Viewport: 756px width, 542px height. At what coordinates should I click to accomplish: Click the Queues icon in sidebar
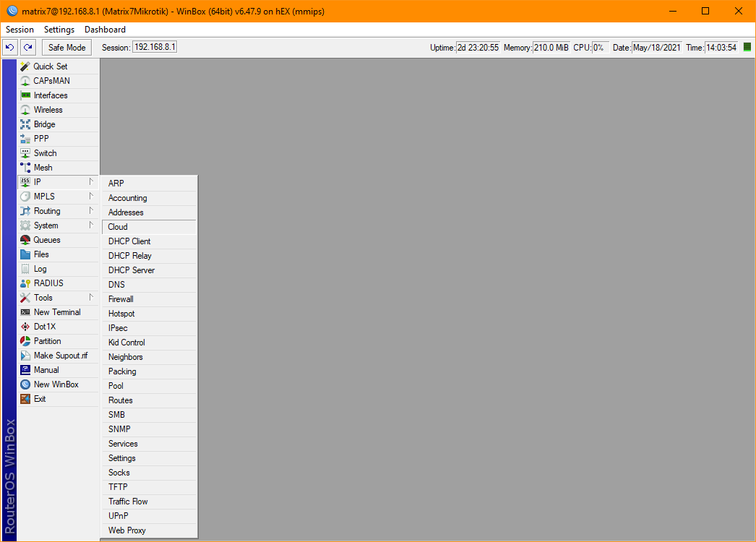click(25, 240)
